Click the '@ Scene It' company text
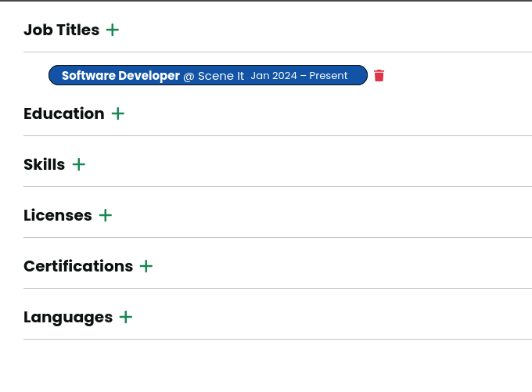 tap(214, 76)
